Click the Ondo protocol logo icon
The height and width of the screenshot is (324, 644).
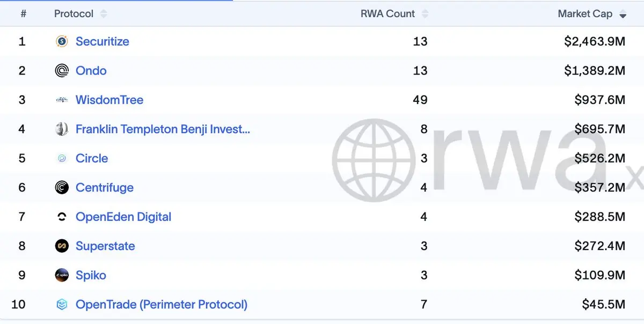[62, 71]
